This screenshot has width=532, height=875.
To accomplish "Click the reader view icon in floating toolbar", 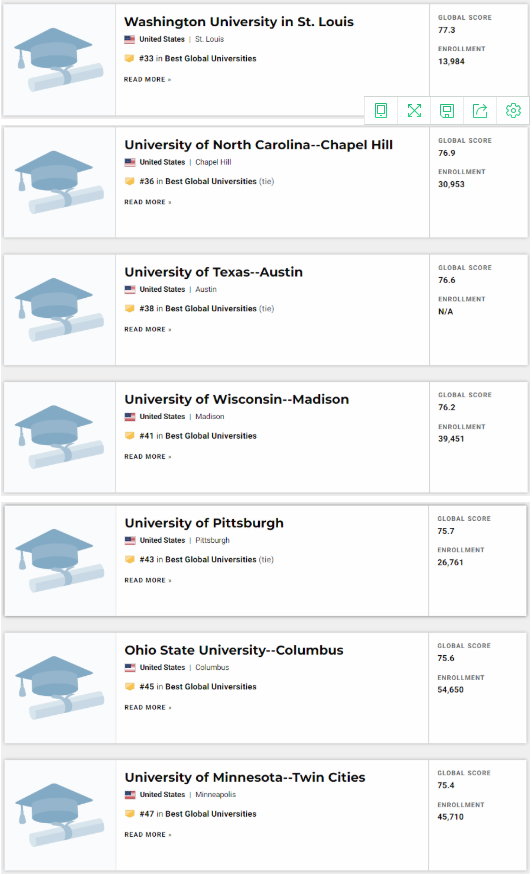I will [x=381, y=110].
